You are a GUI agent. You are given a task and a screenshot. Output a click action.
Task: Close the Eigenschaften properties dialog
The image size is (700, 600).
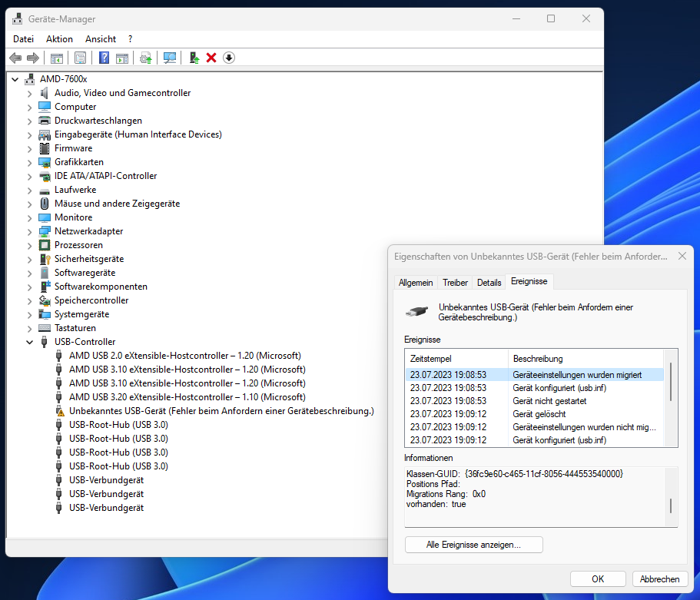682,256
